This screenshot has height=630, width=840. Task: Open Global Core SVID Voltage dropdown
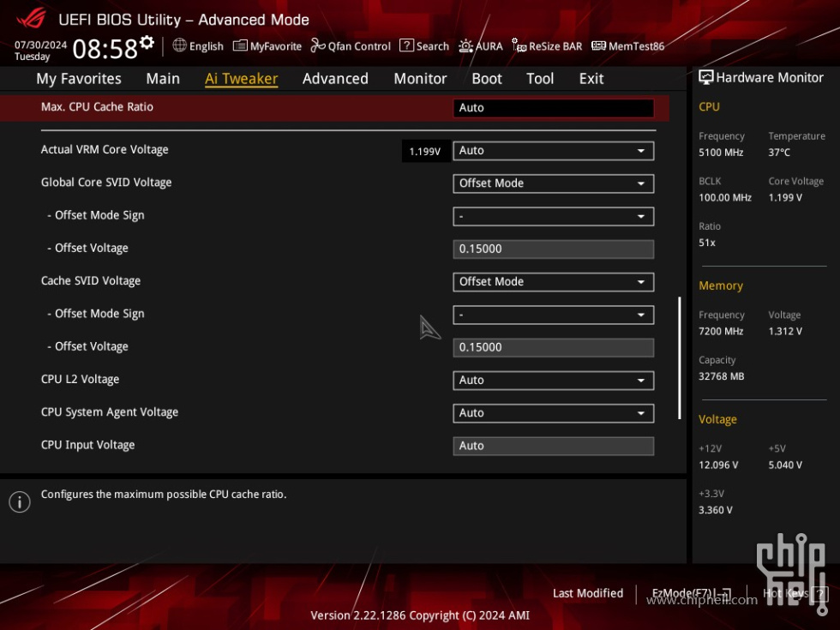[x=554, y=183]
